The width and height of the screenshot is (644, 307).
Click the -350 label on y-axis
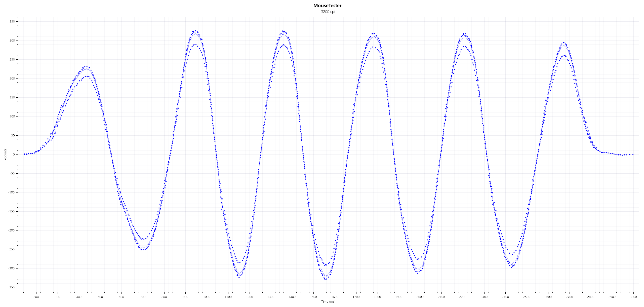(12, 287)
